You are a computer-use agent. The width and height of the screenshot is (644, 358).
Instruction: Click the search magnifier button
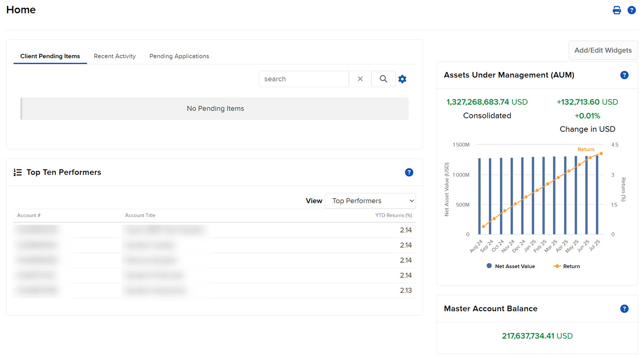pos(383,79)
